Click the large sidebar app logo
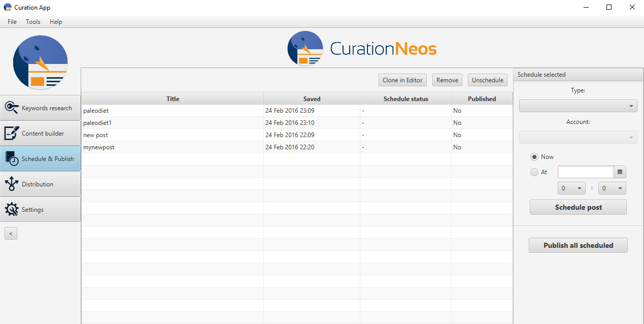This screenshot has width=644, height=324. (x=41, y=62)
